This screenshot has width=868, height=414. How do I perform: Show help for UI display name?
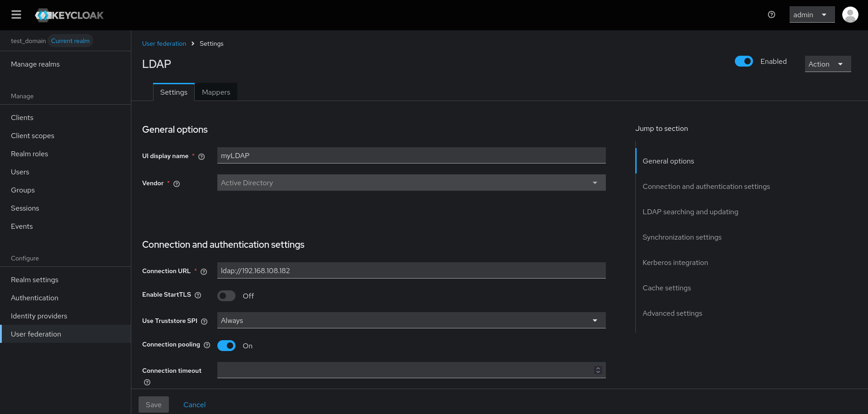pyautogui.click(x=201, y=157)
